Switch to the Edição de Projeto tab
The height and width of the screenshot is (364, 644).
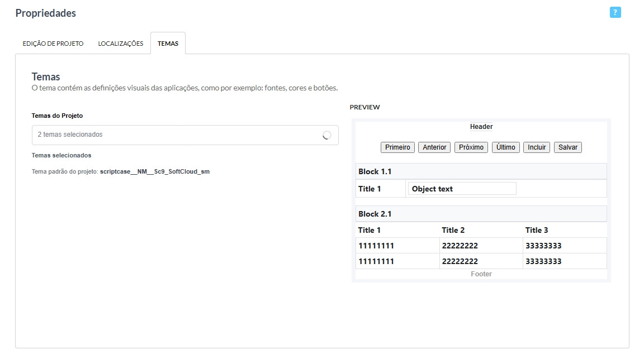click(x=53, y=44)
